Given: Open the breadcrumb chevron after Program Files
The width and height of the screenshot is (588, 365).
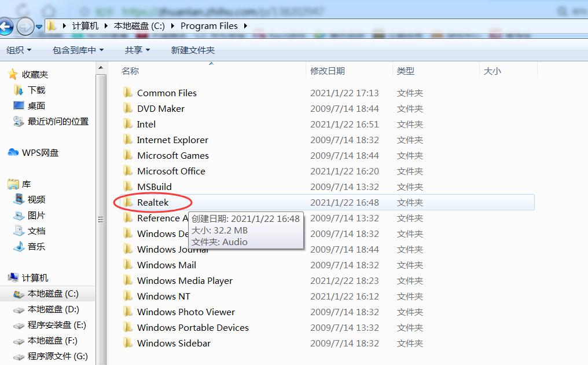Looking at the screenshot, I should pyautogui.click(x=246, y=25).
